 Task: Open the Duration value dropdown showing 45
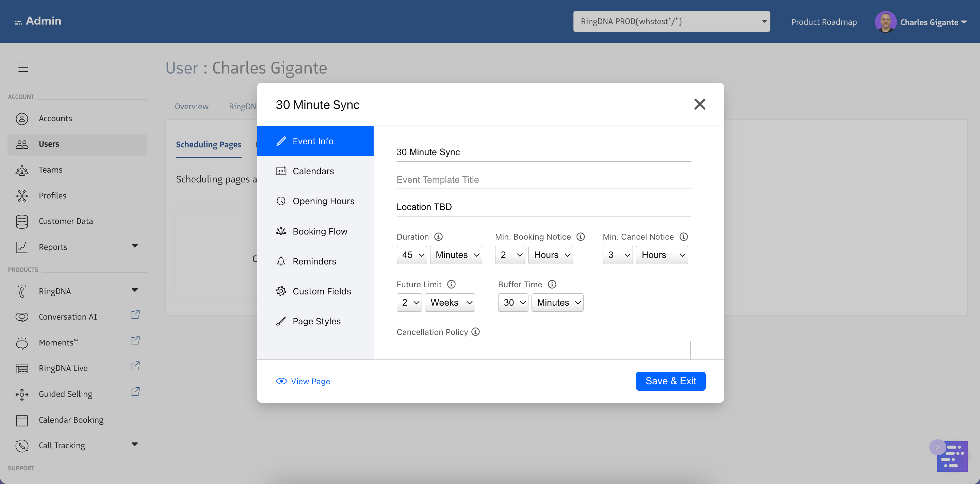click(412, 255)
